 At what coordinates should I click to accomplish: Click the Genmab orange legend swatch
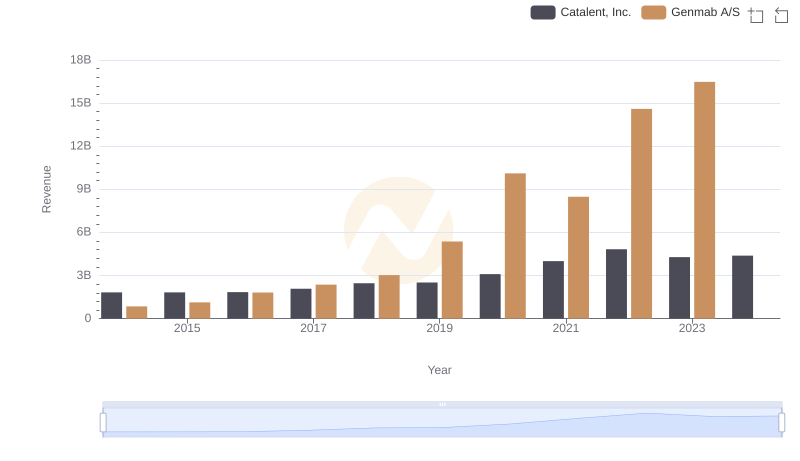654,12
